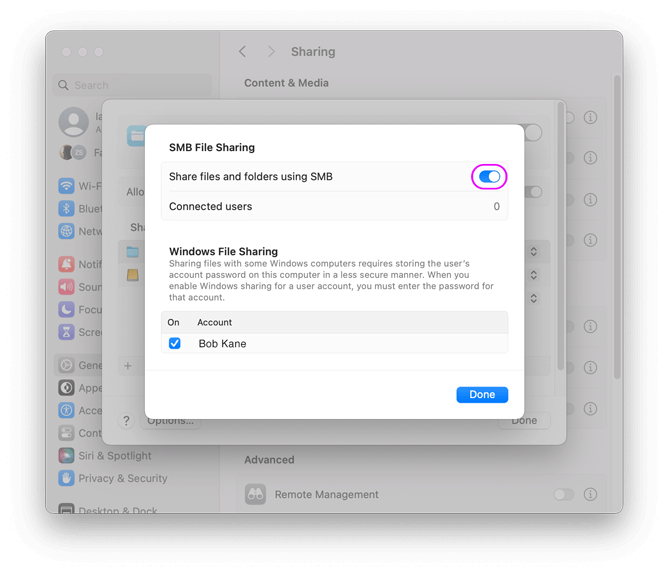
Task: Click the blue Done button
Action: click(482, 395)
